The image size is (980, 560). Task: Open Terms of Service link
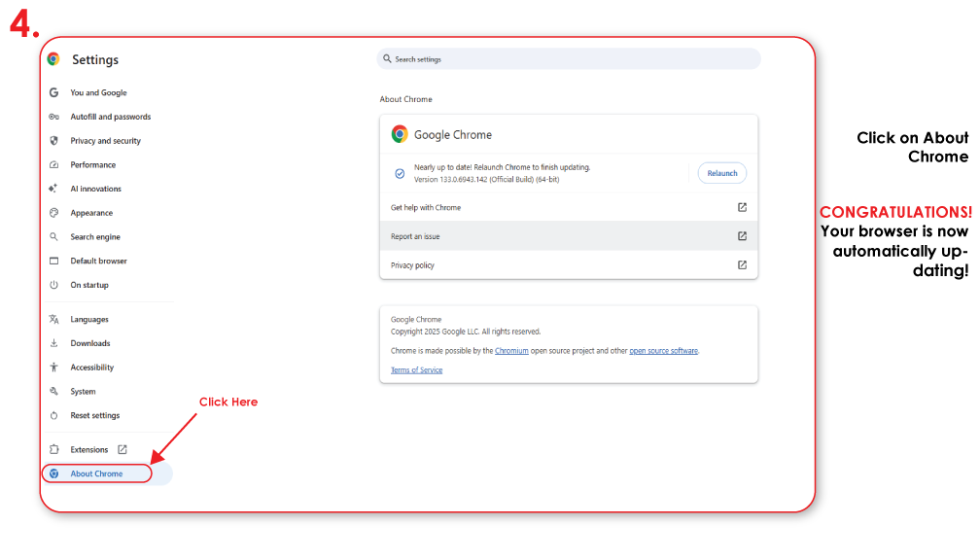pos(416,370)
